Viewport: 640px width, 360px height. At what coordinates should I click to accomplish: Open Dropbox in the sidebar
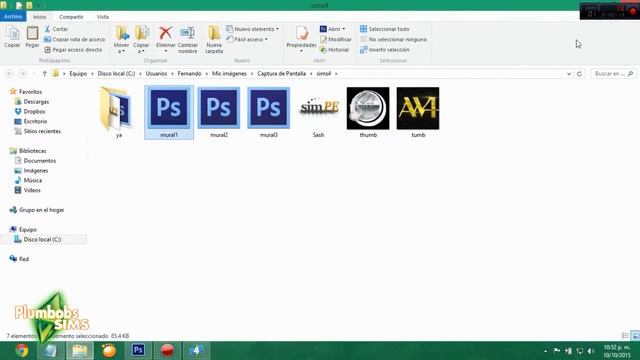coord(30,111)
